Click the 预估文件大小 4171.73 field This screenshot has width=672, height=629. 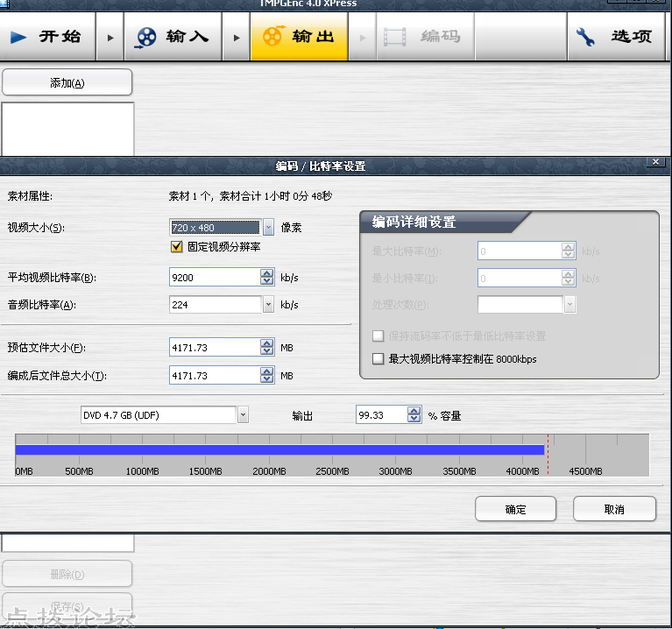215,348
